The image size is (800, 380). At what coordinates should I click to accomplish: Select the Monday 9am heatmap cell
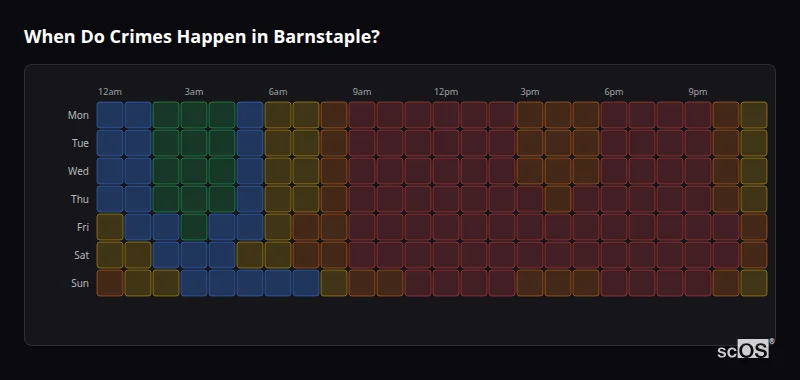pos(362,115)
